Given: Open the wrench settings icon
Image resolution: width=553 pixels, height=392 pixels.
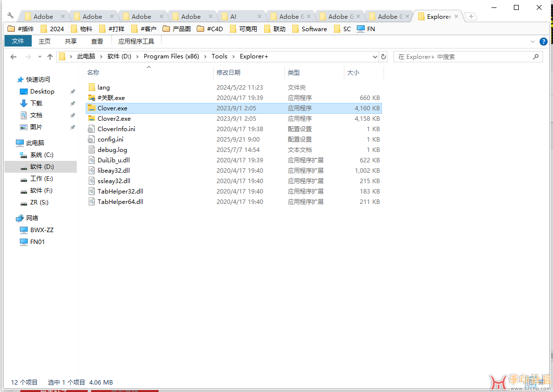Looking at the screenshot, I should [10, 15].
